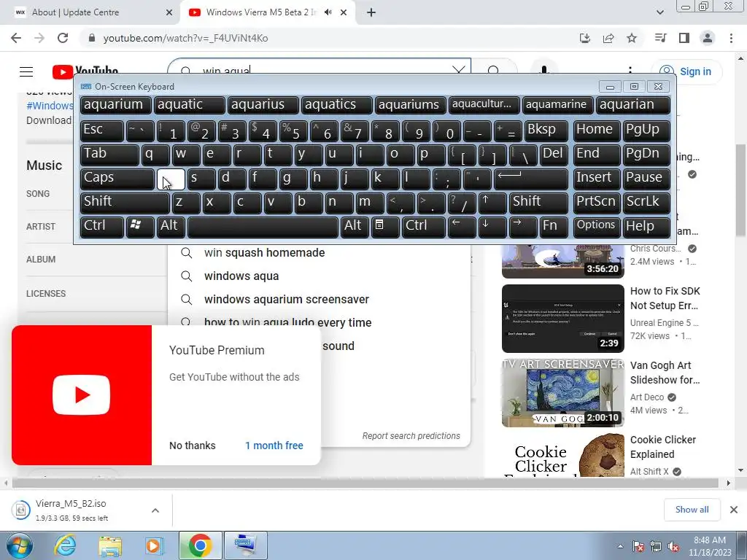Screen dimensions: 747x560
Task: Open Van Gogh Art Slideshow video thumbnail
Action: click(x=562, y=393)
